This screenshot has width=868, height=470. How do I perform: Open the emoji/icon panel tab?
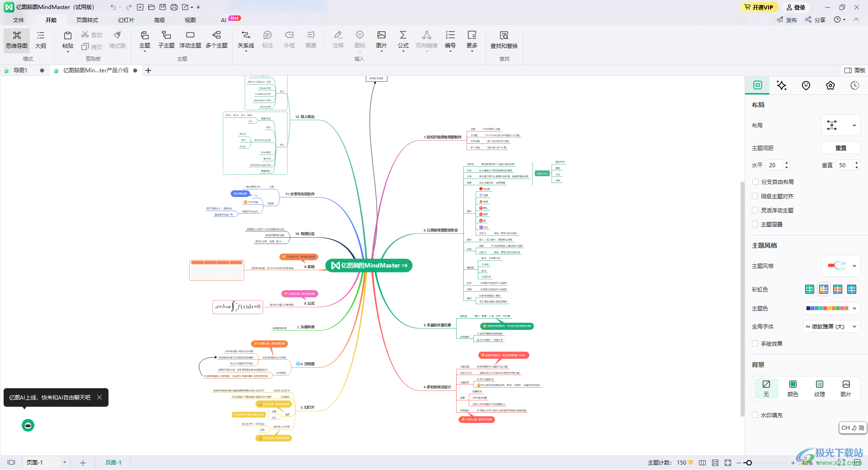coord(806,85)
